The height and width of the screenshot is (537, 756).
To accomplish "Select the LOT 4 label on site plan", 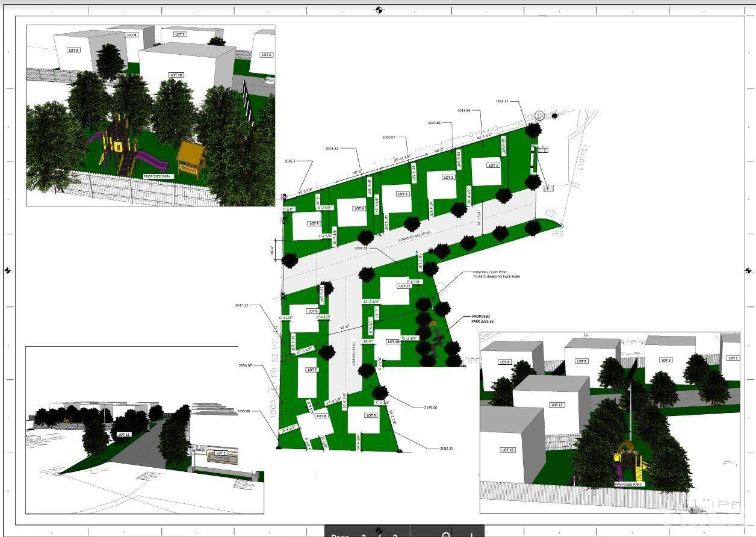I will point(359,208).
